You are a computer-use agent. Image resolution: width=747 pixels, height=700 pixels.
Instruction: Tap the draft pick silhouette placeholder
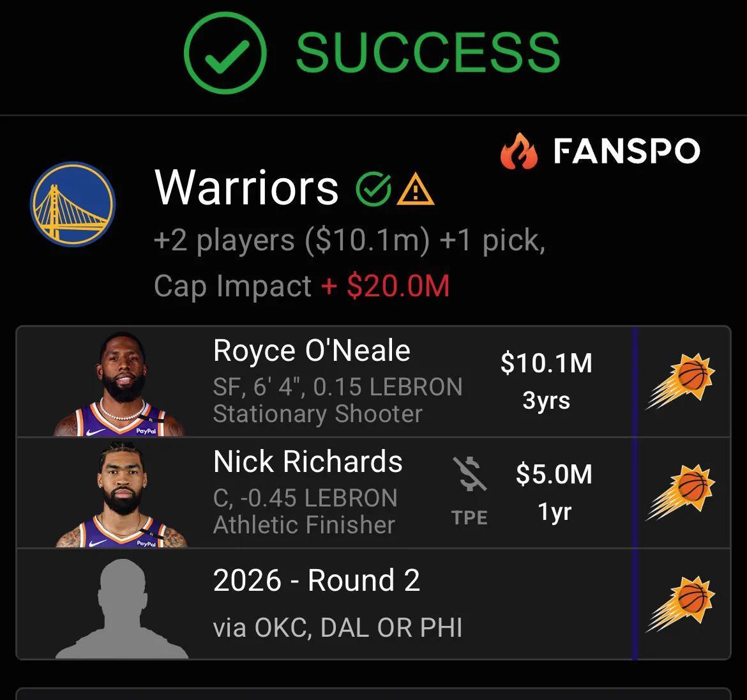point(121,608)
